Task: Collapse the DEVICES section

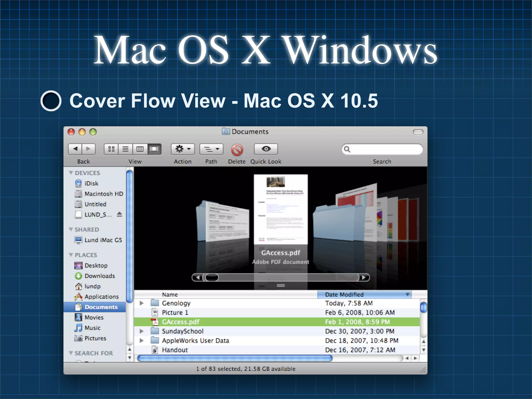Action: pyautogui.click(x=71, y=173)
